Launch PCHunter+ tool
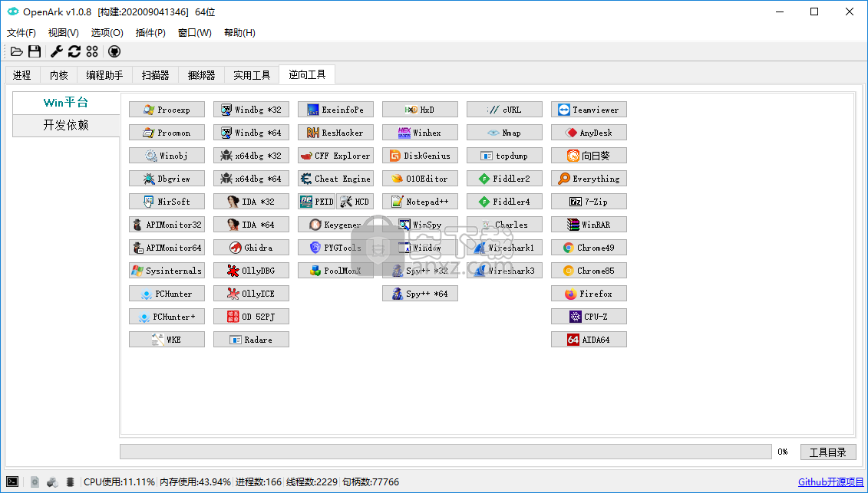The width and height of the screenshot is (868, 493). click(x=167, y=317)
